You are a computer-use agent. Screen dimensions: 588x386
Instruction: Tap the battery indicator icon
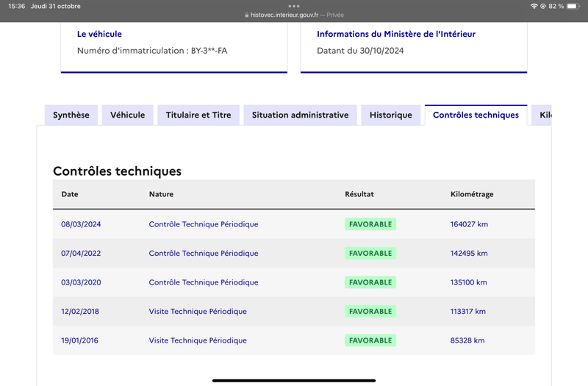573,6
